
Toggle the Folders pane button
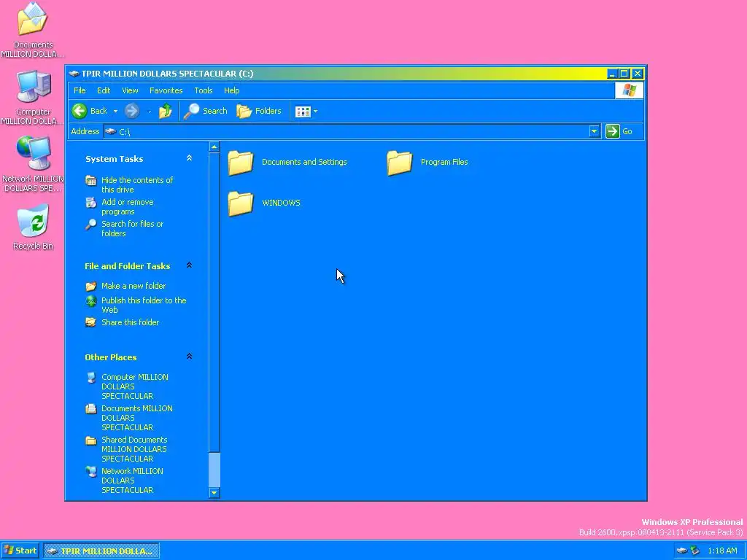point(259,111)
